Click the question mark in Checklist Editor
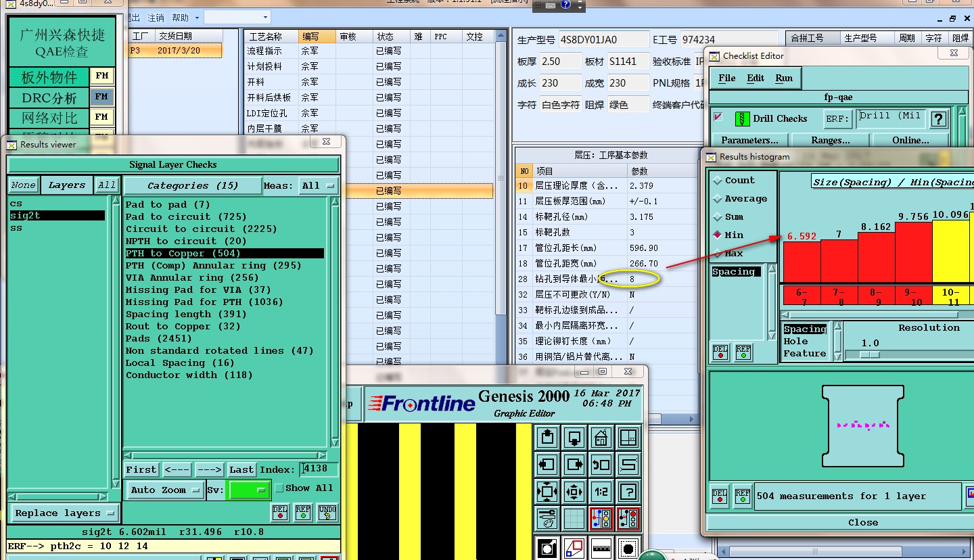The width and height of the screenshot is (974, 560). (x=938, y=120)
